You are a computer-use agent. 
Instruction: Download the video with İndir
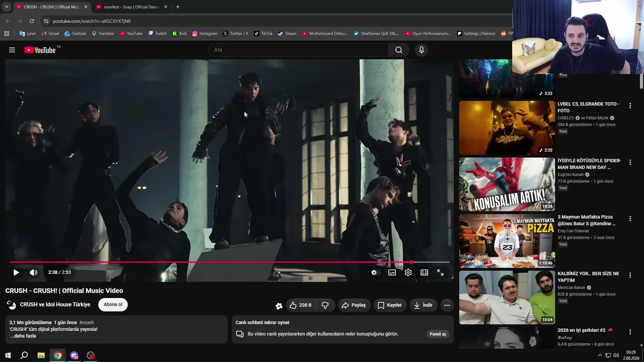tap(423, 305)
